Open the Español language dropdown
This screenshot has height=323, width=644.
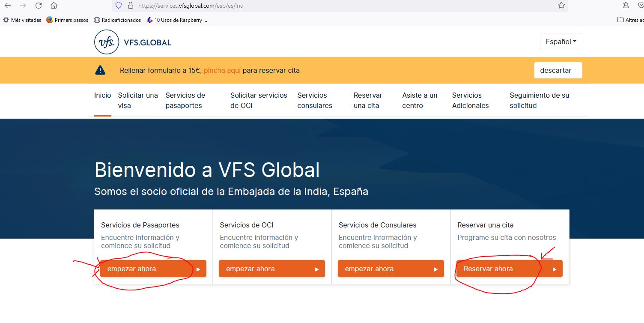[561, 42]
